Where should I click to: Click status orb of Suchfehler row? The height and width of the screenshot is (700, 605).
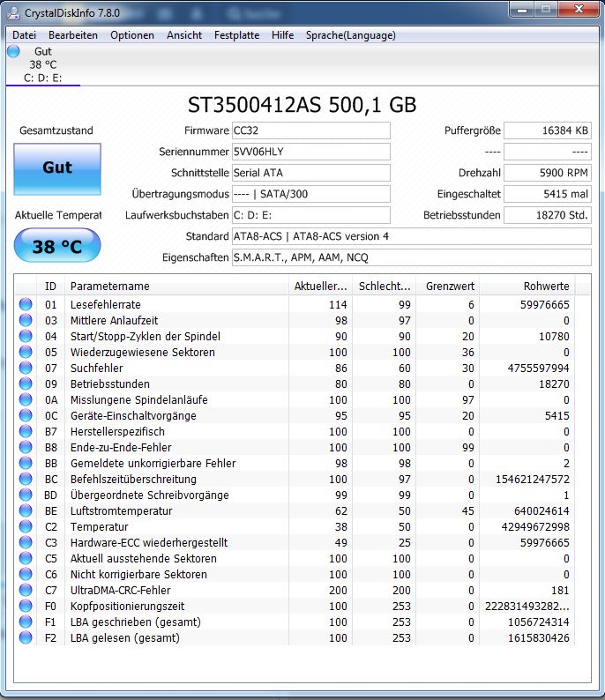point(26,368)
